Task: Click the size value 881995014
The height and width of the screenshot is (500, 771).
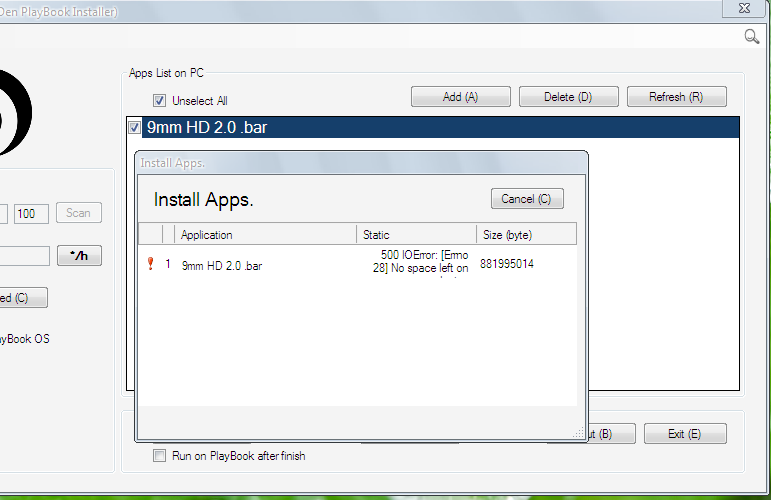Action: pyautogui.click(x=507, y=264)
